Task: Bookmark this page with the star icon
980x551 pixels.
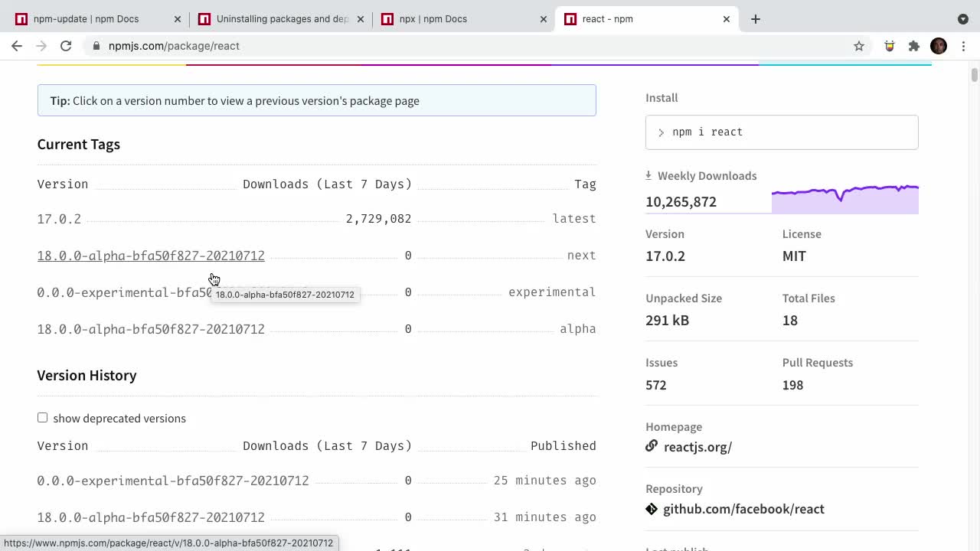Action: pyautogui.click(x=859, y=46)
